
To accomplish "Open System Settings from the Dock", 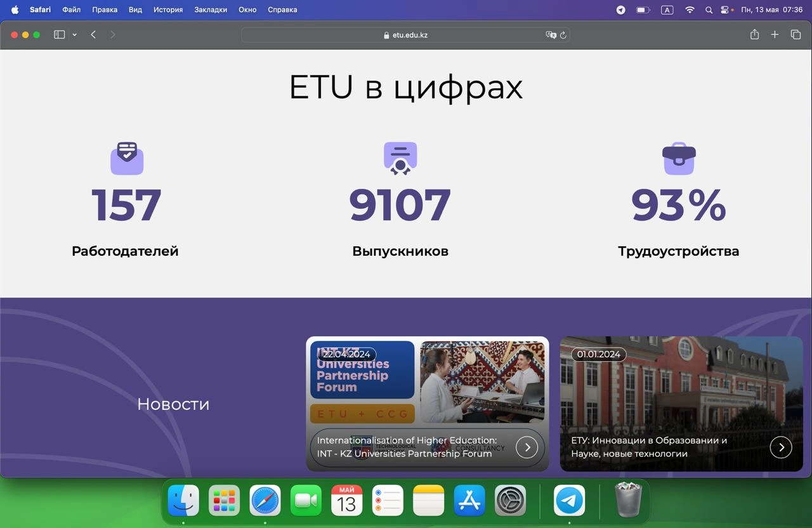I will tap(510, 501).
